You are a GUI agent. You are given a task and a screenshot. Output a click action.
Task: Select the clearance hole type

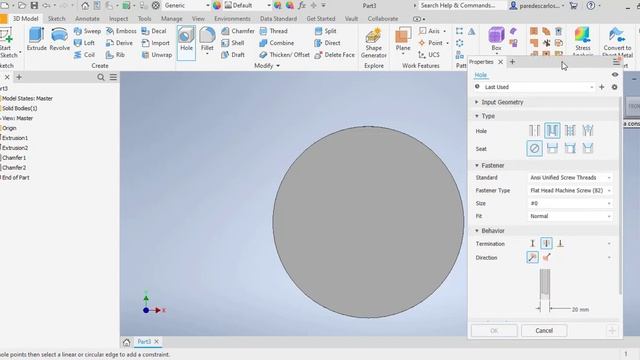pos(552,131)
